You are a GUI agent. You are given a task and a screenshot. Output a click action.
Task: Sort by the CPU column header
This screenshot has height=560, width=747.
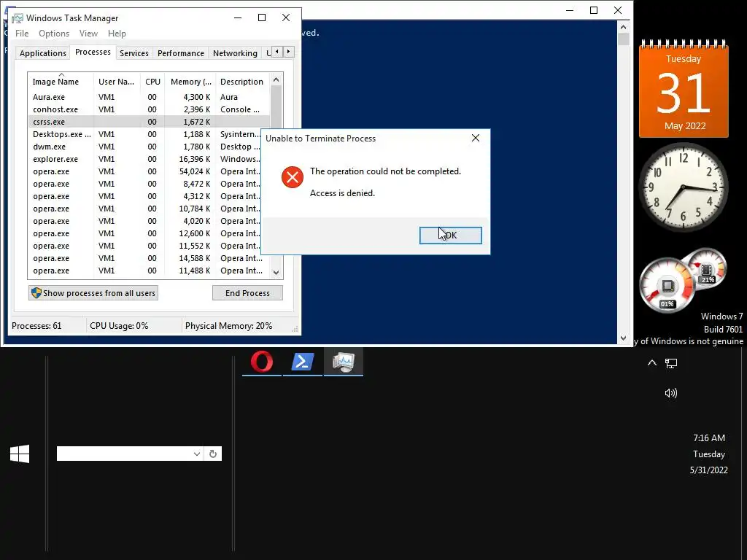pos(152,82)
